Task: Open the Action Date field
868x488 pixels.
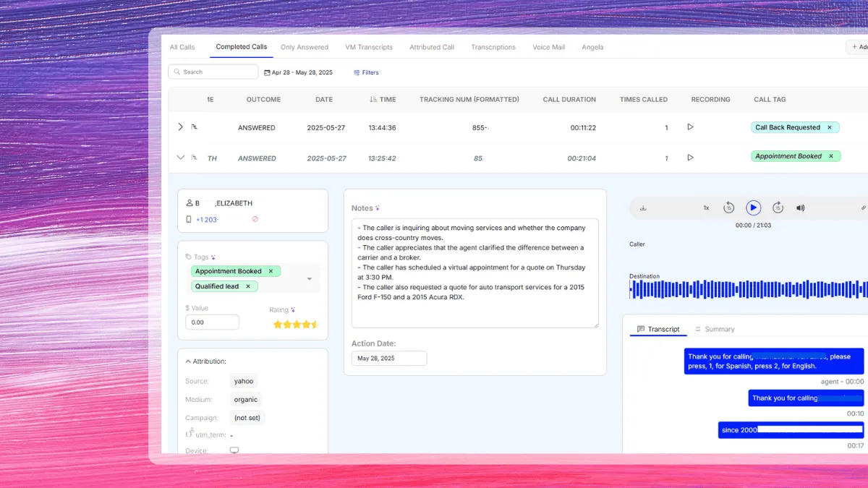Action: pos(389,359)
